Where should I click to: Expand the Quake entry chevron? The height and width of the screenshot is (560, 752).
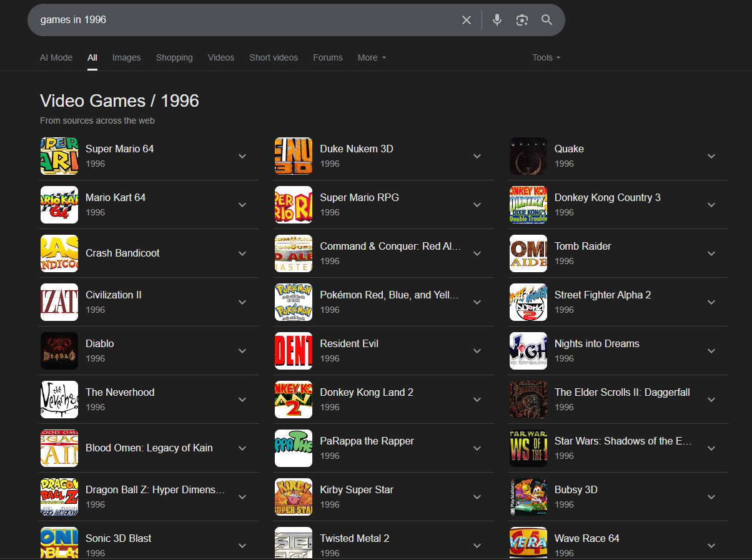click(x=711, y=156)
